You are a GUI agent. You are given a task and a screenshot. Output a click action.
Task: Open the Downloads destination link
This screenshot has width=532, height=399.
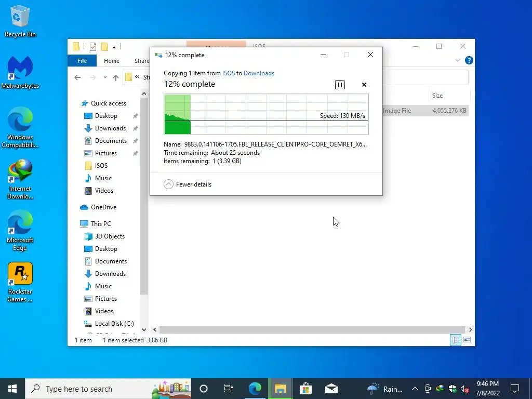[x=259, y=73]
